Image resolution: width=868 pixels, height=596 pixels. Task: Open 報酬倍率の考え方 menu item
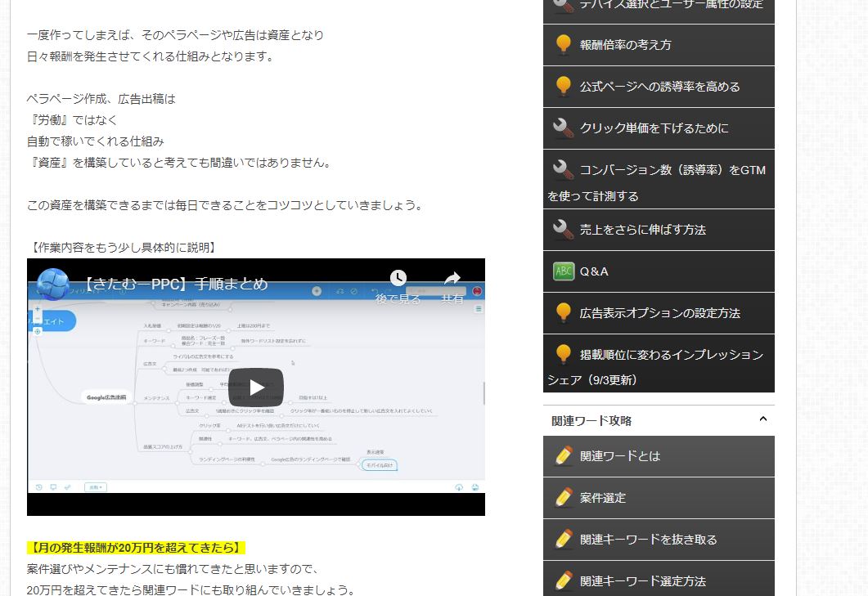tap(625, 45)
